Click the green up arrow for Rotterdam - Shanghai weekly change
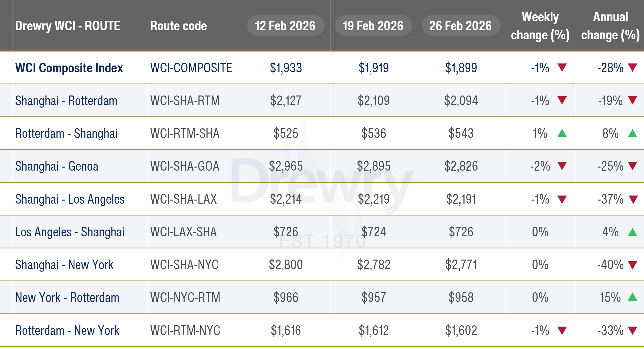644x349 pixels. [x=562, y=133]
